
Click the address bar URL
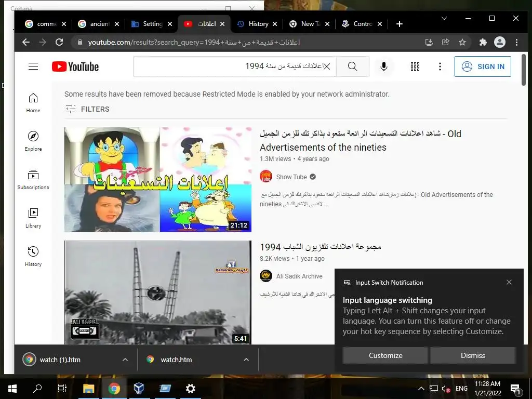pos(194,43)
